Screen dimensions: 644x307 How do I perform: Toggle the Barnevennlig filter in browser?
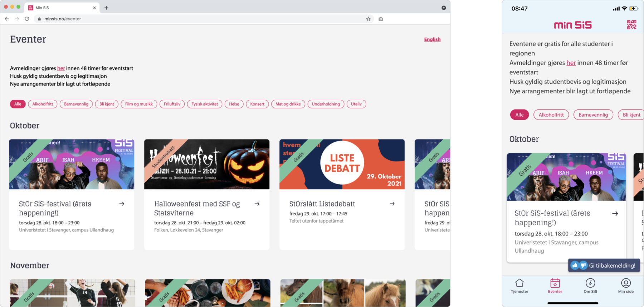coord(76,104)
